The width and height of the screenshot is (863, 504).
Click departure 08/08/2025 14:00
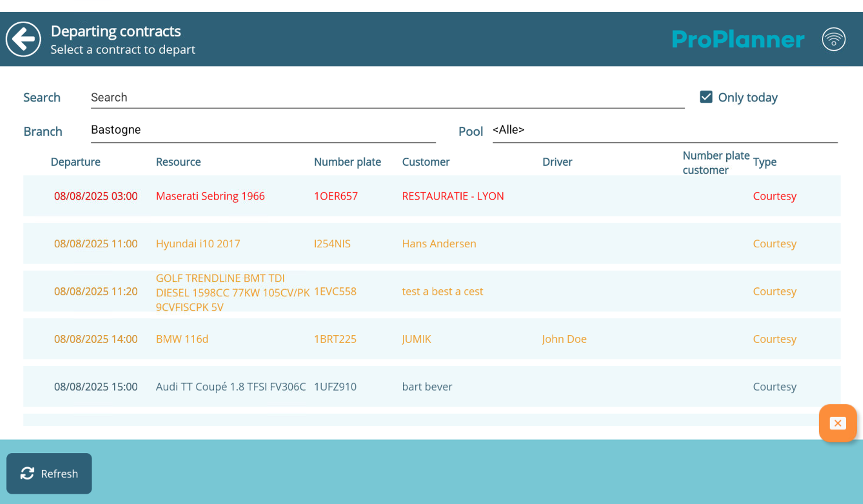(96, 339)
